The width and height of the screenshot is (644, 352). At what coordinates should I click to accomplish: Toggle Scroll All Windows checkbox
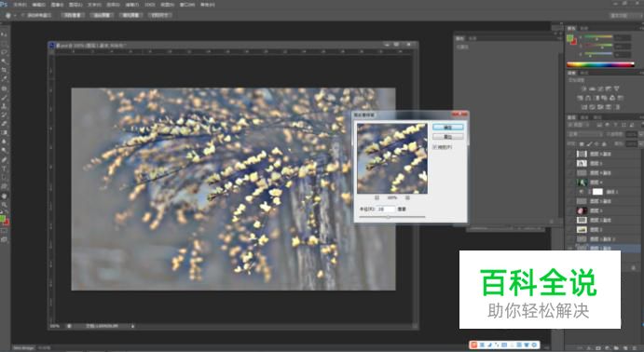point(24,15)
